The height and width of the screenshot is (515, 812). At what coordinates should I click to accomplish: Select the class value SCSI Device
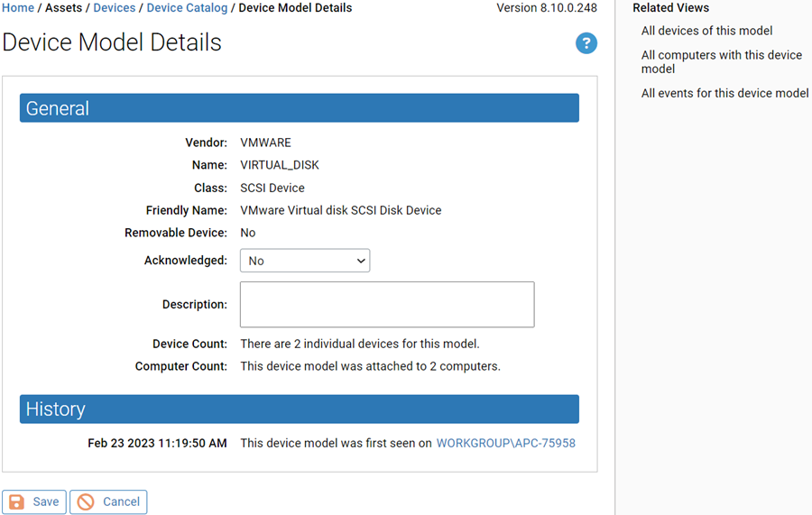click(272, 188)
